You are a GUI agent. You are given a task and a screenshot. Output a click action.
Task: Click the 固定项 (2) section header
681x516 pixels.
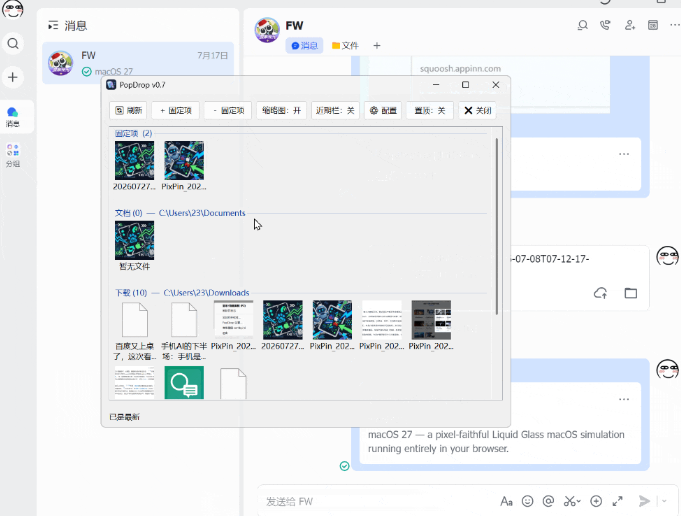pyautogui.click(x=133, y=133)
